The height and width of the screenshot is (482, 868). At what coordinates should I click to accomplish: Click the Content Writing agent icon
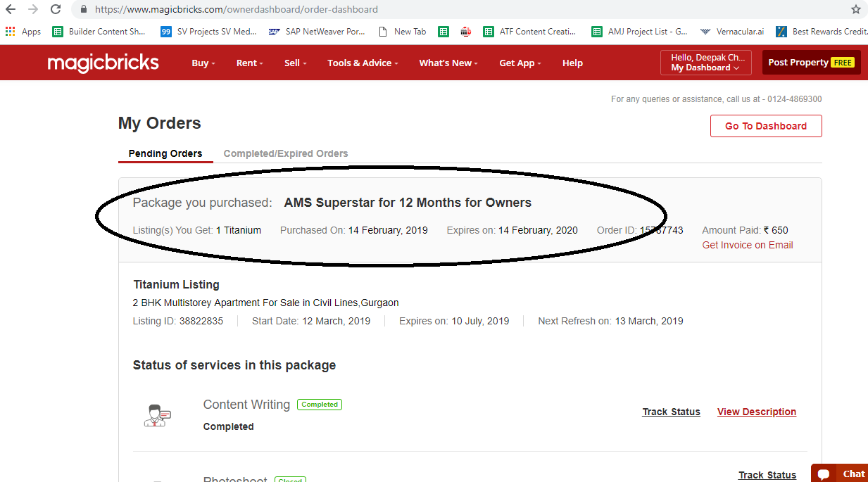[x=156, y=415]
